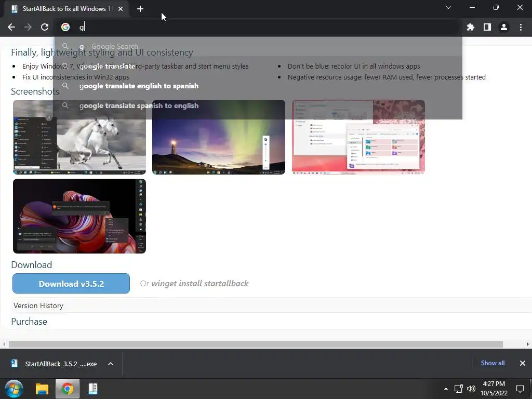This screenshot has height=399, width=532.
Task: Click the 'winget install startallback' text
Action: pyautogui.click(x=200, y=283)
